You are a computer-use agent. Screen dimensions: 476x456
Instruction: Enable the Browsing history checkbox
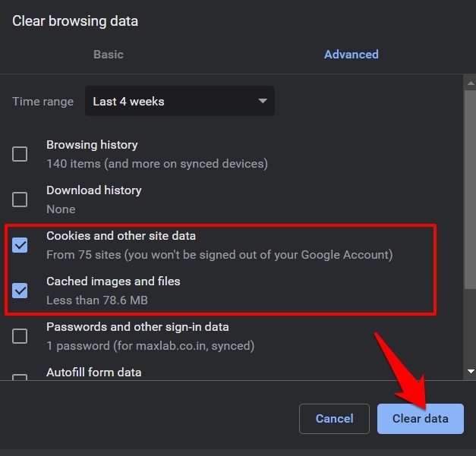[20, 154]
